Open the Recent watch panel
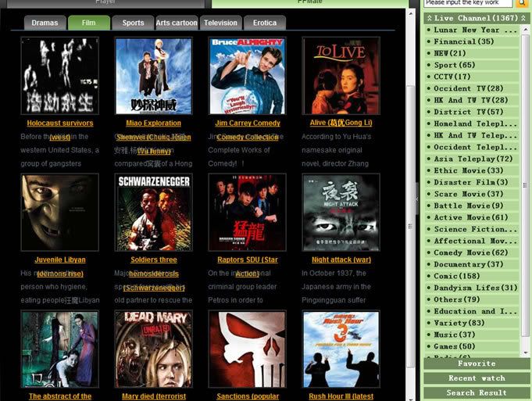Screen dimensions: 532x401 click(477, 378)
